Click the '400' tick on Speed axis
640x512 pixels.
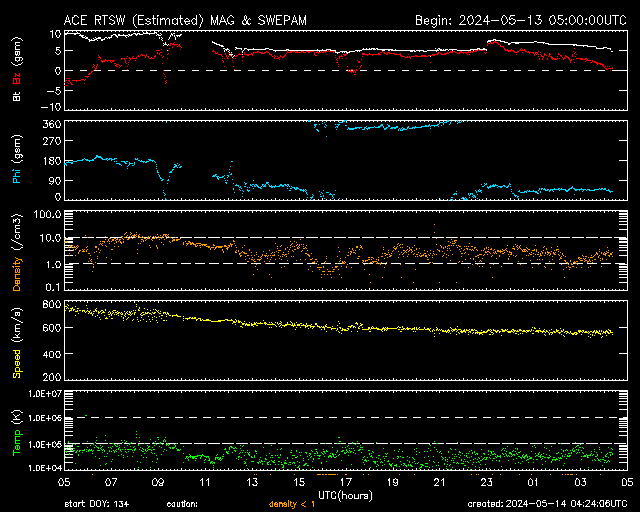[52, 354]
